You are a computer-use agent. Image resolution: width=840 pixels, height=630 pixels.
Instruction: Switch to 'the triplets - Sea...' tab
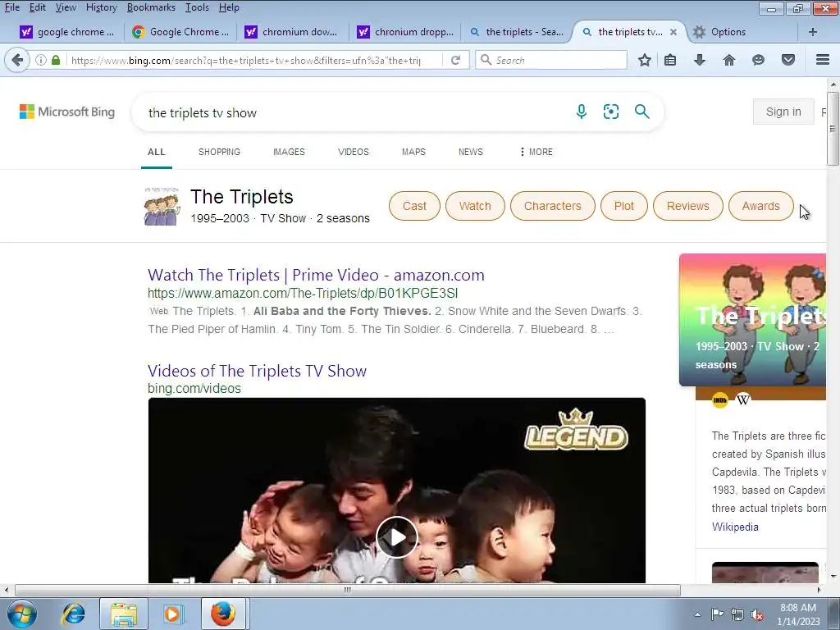(517, 32)
